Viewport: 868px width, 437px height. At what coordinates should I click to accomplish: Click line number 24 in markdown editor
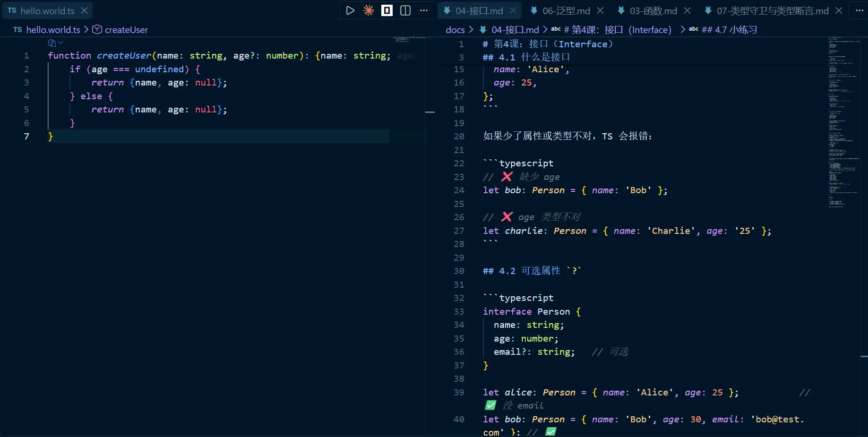[x=459, y=190]
